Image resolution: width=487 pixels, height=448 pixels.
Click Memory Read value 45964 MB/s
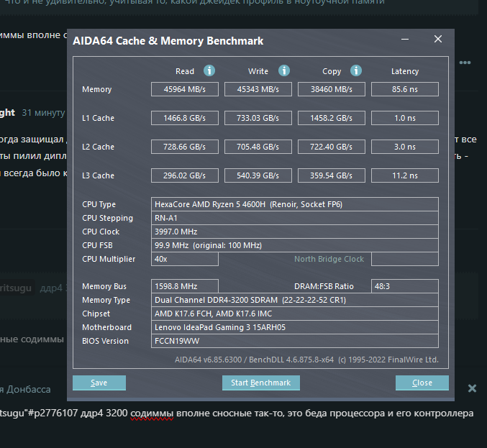(185, 89)
